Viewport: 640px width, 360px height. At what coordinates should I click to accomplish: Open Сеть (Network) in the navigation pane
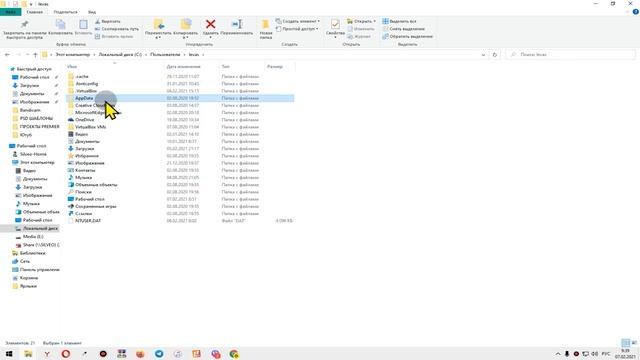24,261
